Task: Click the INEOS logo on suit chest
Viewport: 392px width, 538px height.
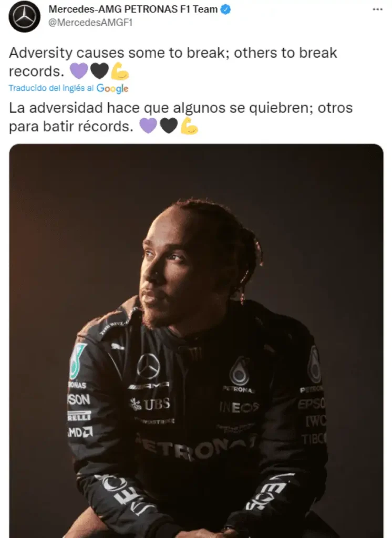Action: pyautogui.click(x=239, y=407)
